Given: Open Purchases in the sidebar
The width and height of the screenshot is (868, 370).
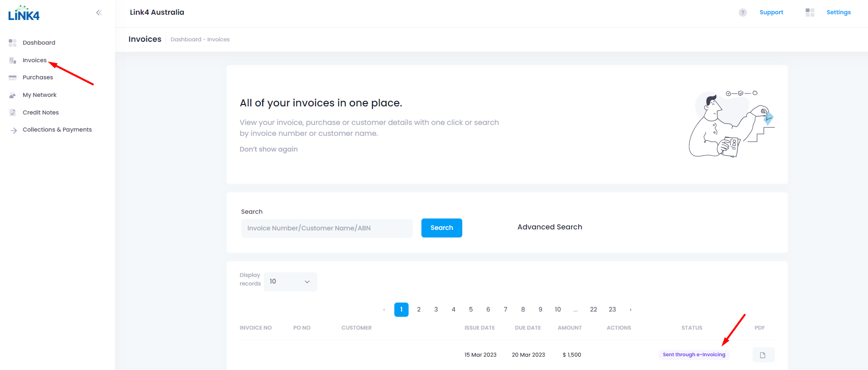Looking at the screenshot, I should click(38, 77).
